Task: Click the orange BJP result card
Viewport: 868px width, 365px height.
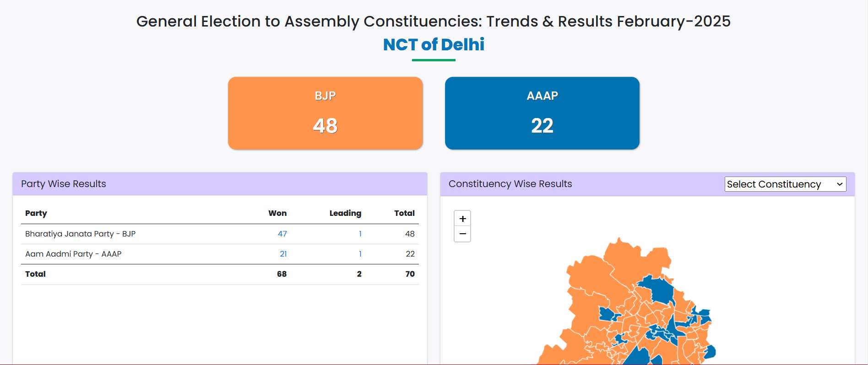Action: 325,113
